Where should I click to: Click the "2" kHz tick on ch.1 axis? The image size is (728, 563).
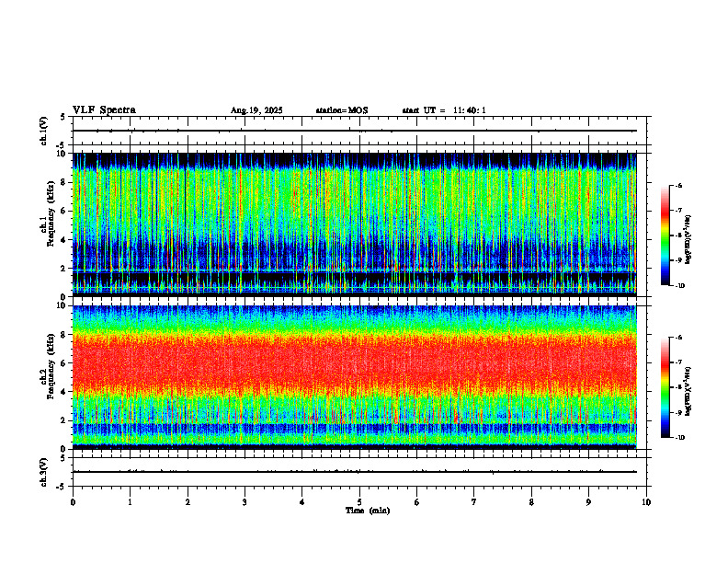(x=64, y=268)
